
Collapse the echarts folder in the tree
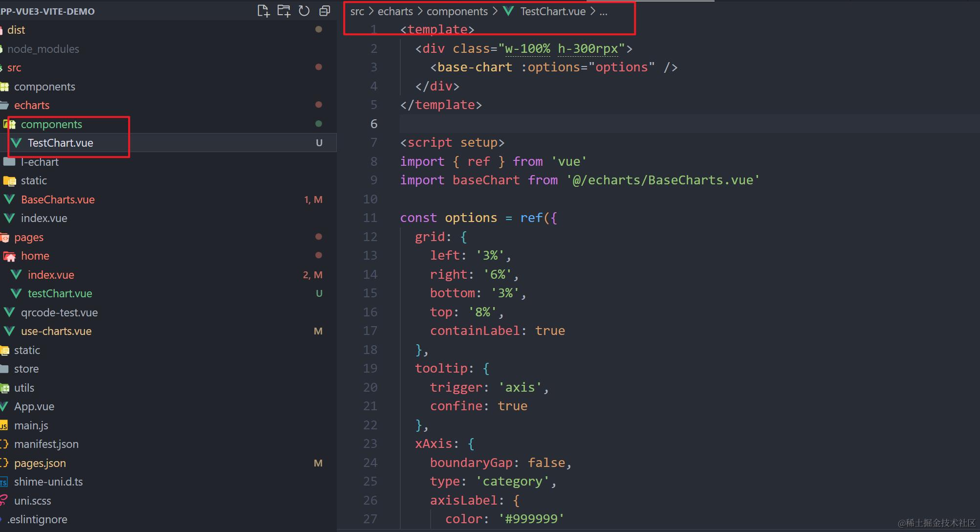(x=32, y=105)
